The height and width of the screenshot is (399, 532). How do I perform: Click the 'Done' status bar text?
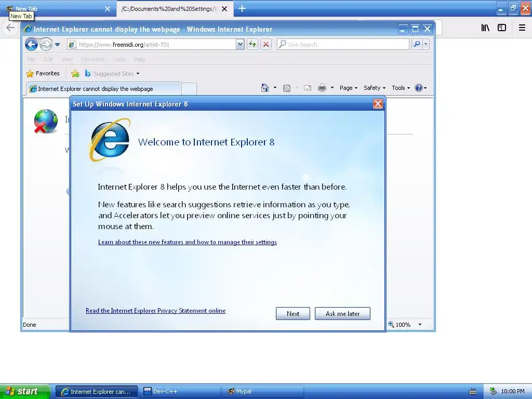30,325
